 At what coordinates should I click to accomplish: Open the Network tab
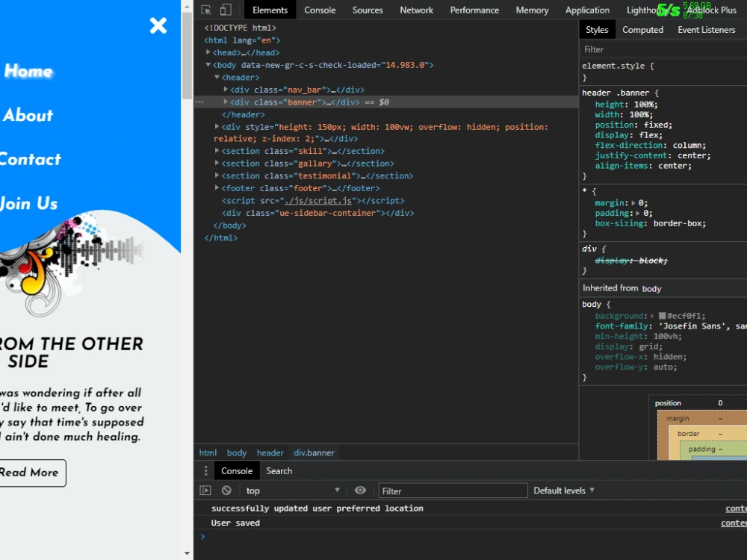point(416,10)
